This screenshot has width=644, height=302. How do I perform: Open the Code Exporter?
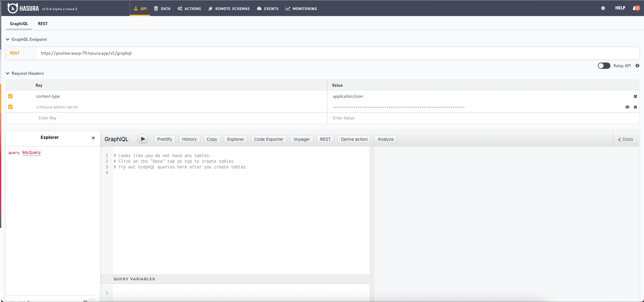269,139
